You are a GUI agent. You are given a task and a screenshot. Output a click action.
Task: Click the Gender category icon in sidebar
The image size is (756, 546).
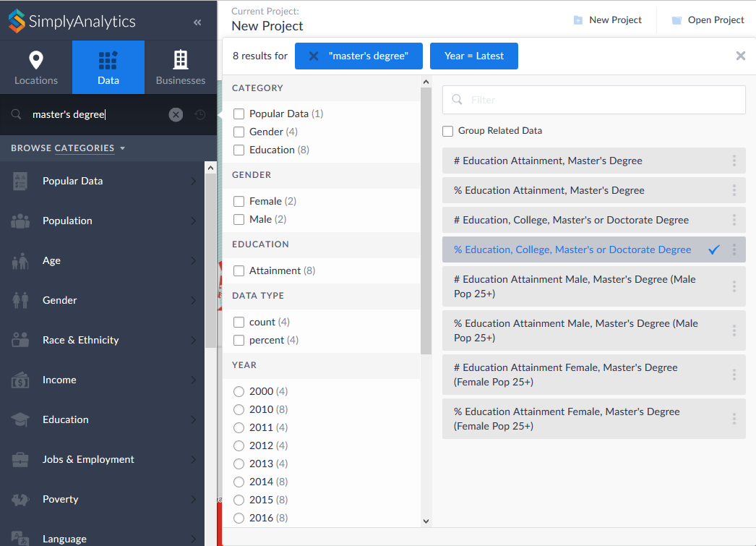tap(20, 301)
